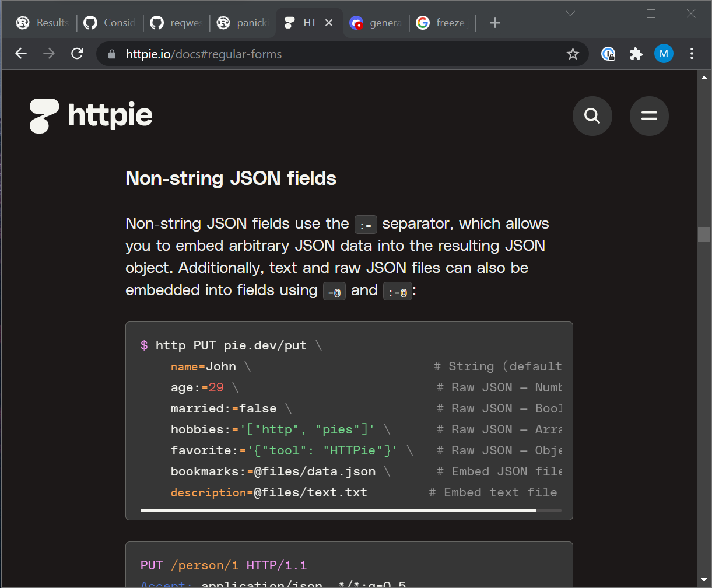This screenshot has width=712, height=588.
Task: Click the =@ inline code label
Action: [334, 291]
